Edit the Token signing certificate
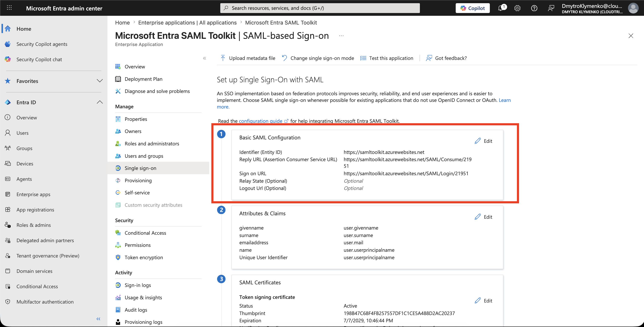 click(x=483, y=301)
